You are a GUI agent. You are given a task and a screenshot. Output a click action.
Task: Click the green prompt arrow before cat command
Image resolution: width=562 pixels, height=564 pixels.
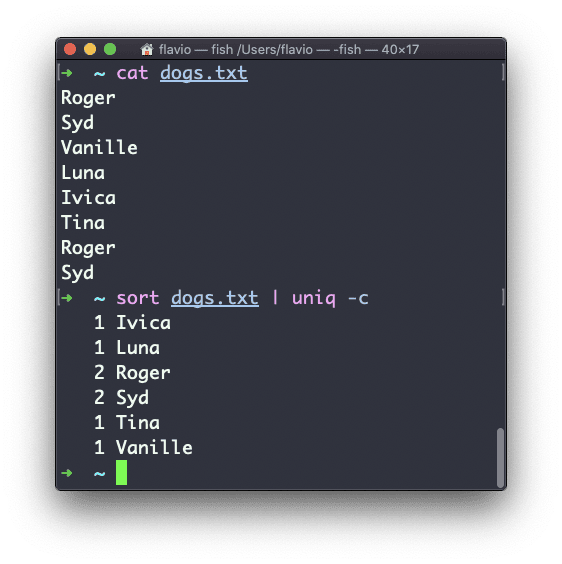(x=67, y=73)
